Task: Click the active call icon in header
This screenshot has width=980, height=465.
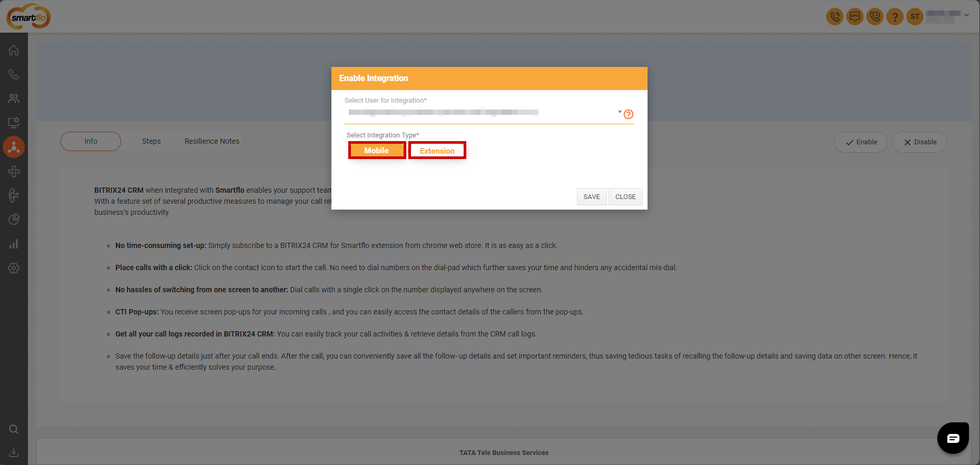Action: click(835, 17)
